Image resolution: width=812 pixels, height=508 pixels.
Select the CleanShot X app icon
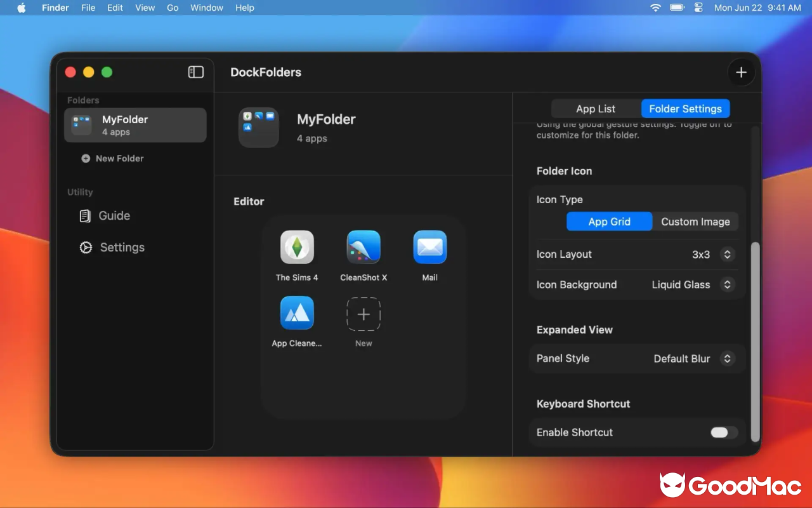(x=363, y=247)
